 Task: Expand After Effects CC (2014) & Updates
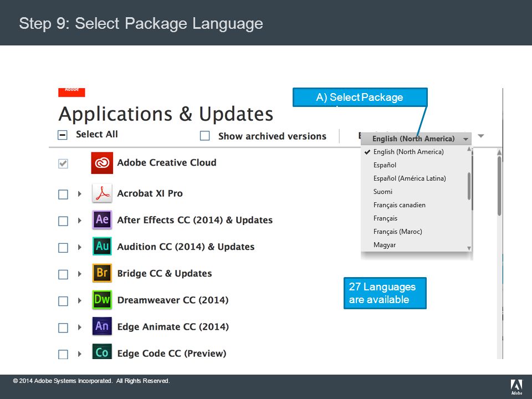coord(79,221)
